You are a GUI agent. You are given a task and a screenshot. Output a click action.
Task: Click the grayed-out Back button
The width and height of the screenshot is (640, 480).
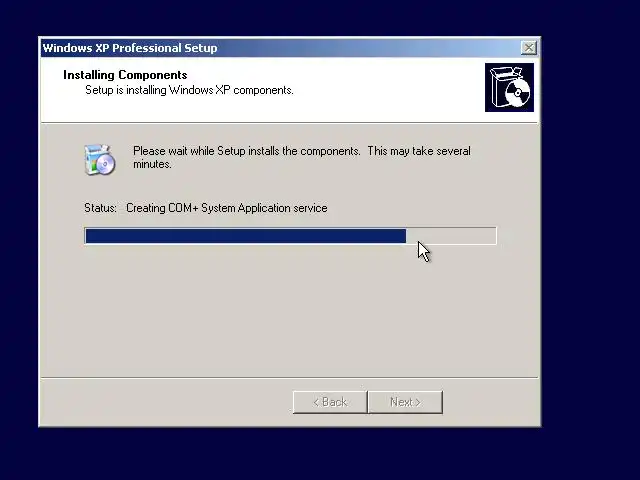point(330,402)
